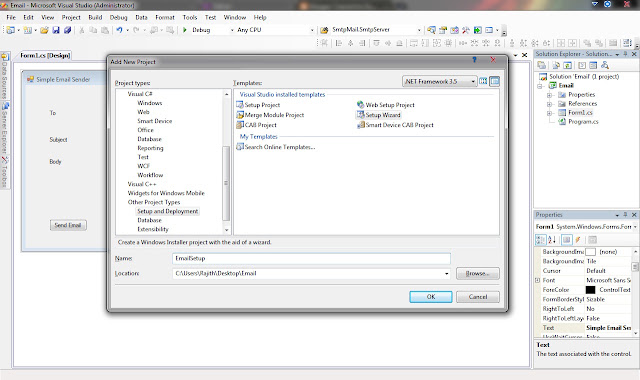
Task: Expand the Properties node in Solution Explorer
Action: (x=549, y=95)
